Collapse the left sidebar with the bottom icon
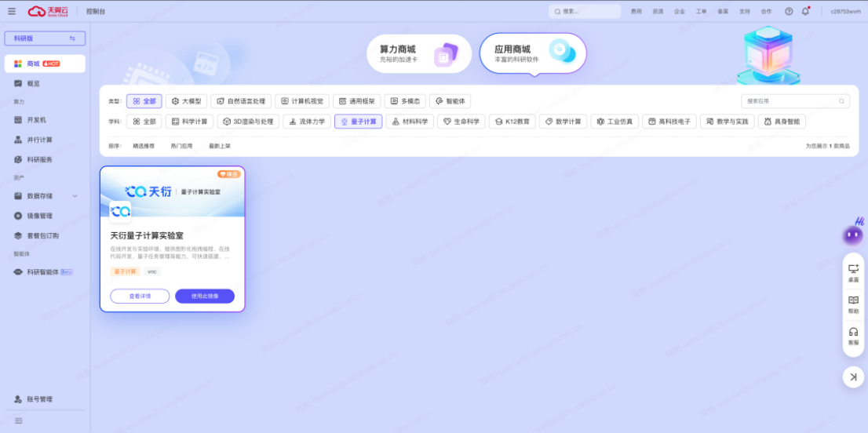This screenshot has height=433, width=868. [18, 420]
